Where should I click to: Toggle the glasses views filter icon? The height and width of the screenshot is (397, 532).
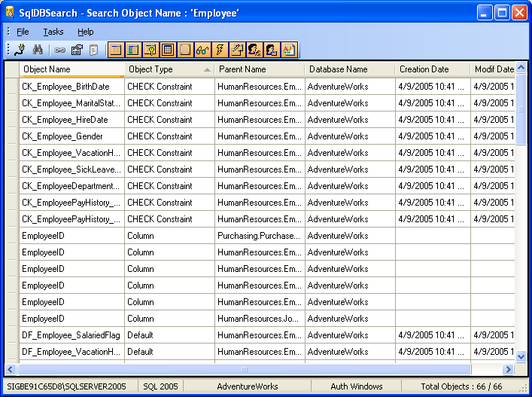click(202, 50)
